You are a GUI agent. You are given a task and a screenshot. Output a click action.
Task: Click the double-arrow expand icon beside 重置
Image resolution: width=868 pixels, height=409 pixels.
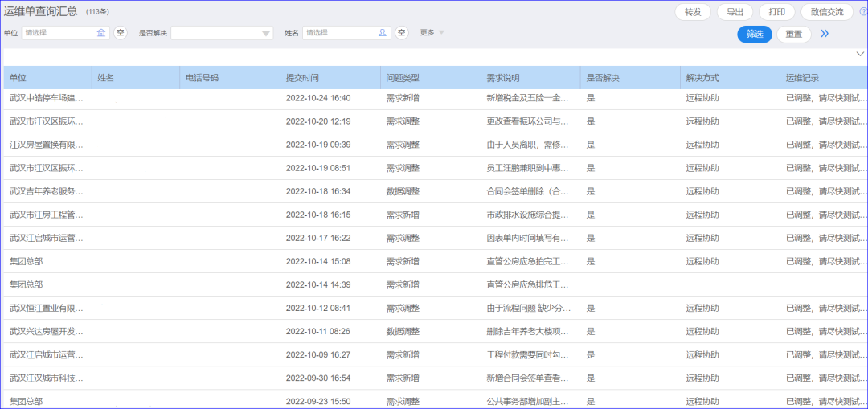(x=825, y=34)
